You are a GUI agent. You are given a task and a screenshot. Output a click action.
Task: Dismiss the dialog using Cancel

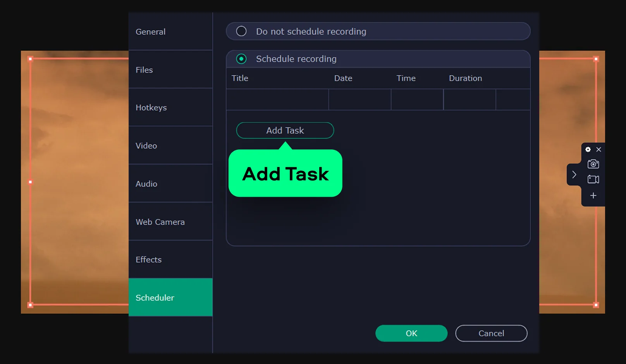tap(491, 333)
